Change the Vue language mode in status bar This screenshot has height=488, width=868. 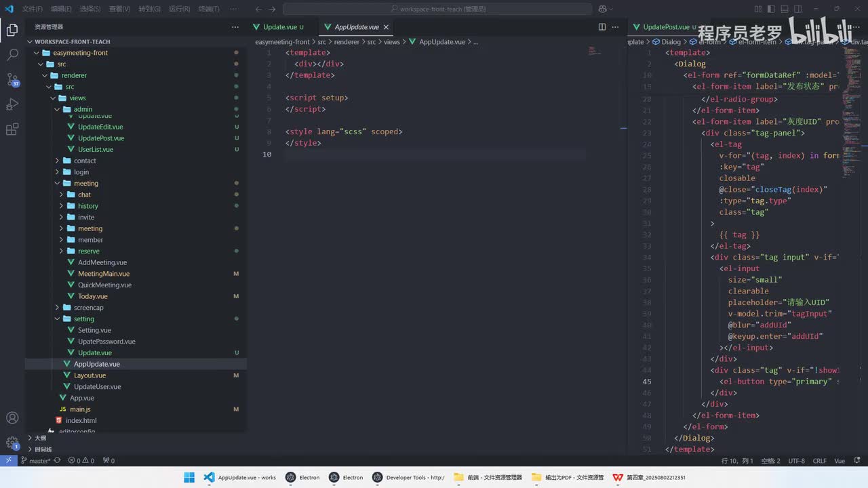point(840,460)
